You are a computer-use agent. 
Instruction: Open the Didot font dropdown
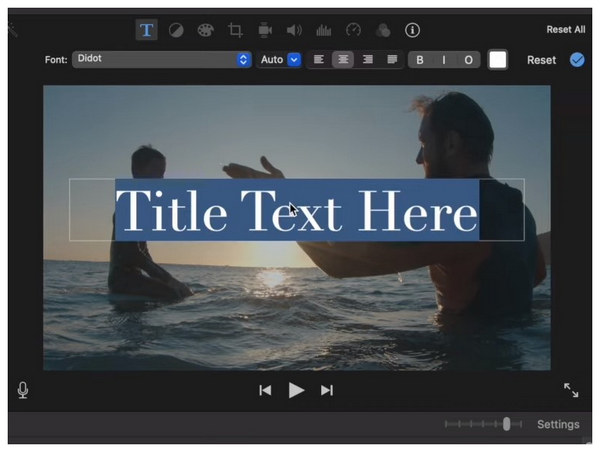(161, 60)
